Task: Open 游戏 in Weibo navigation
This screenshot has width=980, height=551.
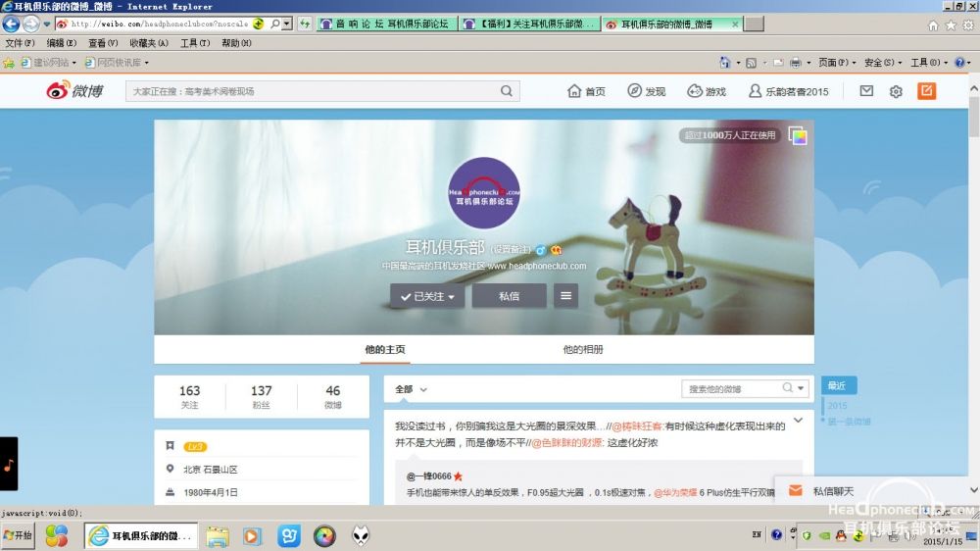Action: (707, 91)
